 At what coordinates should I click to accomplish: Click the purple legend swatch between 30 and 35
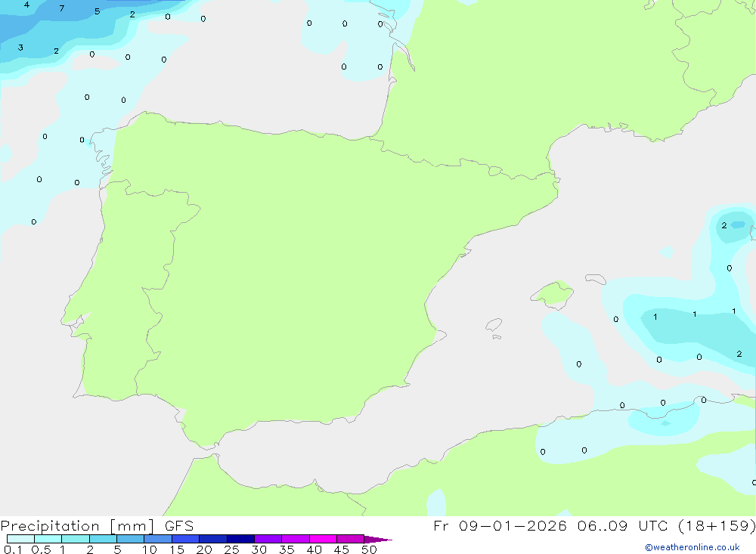(x=268, y=539)
